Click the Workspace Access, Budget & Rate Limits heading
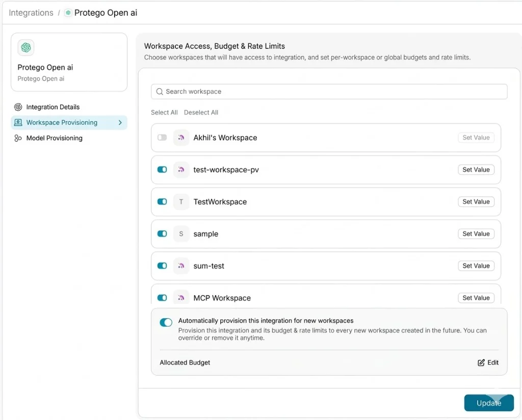 click(x=215, y=46)
